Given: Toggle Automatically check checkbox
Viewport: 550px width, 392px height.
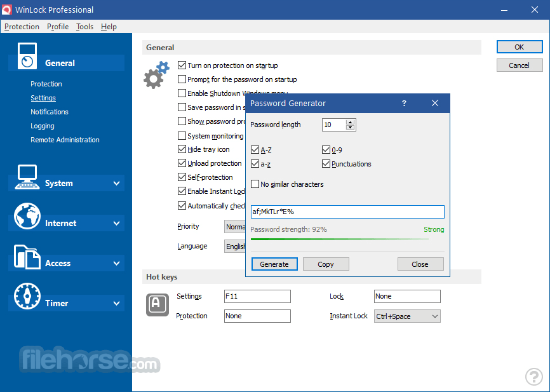Looking at the screenshot, I should [x=182, y=206].
